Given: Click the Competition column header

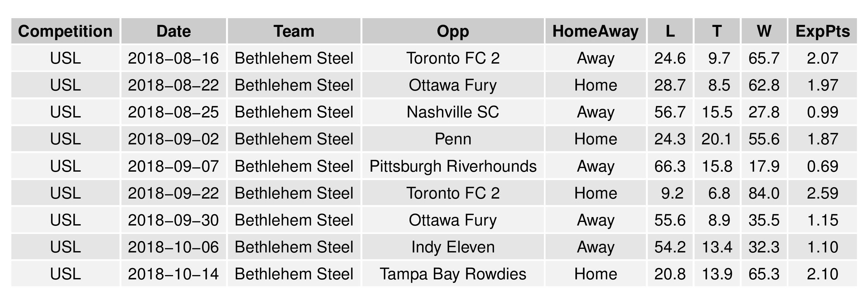Looking at the screenshot, I should click(x=65, y=31).
